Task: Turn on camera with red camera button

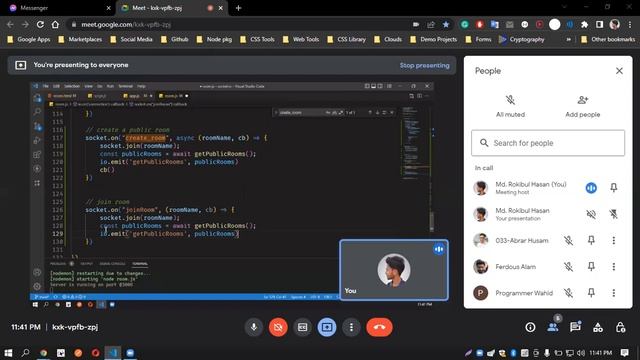Action: pyautogui.click(x=278, y=327)
